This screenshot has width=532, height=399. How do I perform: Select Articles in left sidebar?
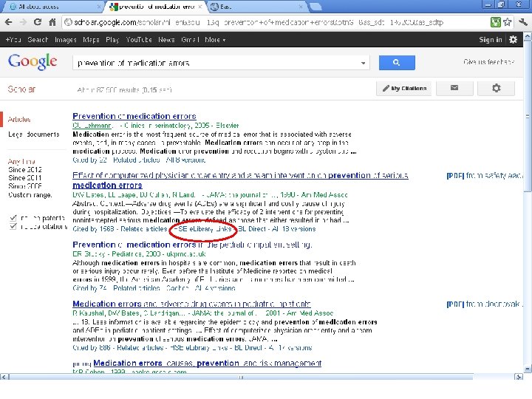[19, 120]
